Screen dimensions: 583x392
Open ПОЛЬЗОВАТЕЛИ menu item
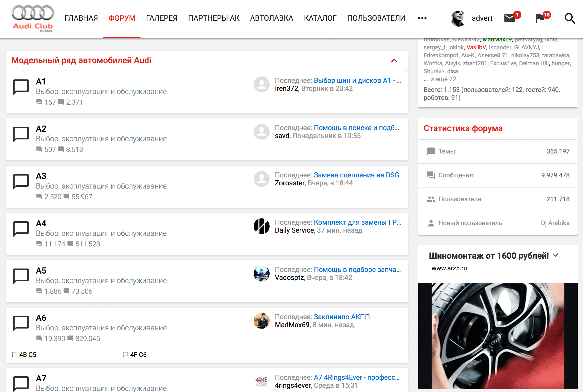point(376,18)
